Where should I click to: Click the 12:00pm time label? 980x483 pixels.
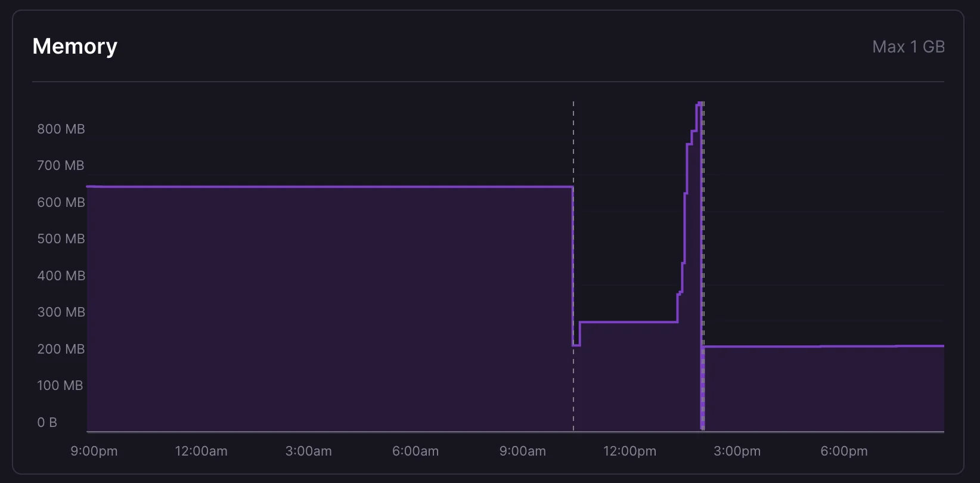pos(629,451)
